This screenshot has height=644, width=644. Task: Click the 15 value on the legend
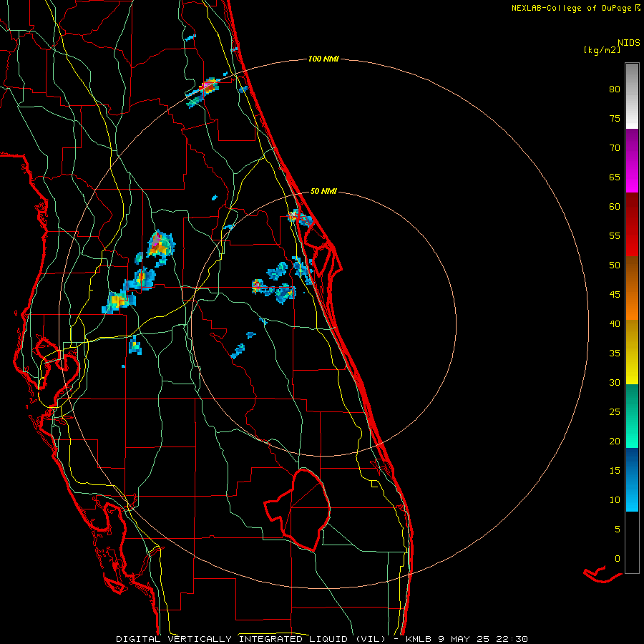pos(615,471)
